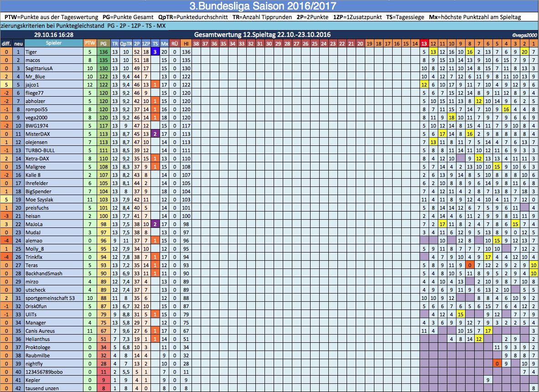Select the PG column header

pyautogui.click(x=104, y=43)
